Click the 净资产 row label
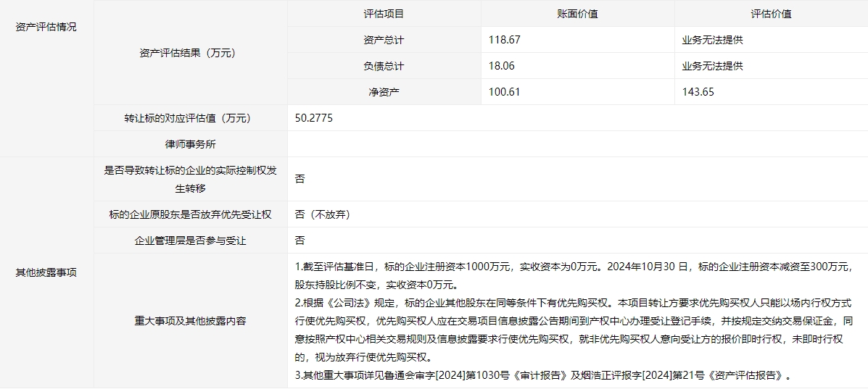Image resolution: width=868 pixels, height=389 pixels. coord(384,92)
